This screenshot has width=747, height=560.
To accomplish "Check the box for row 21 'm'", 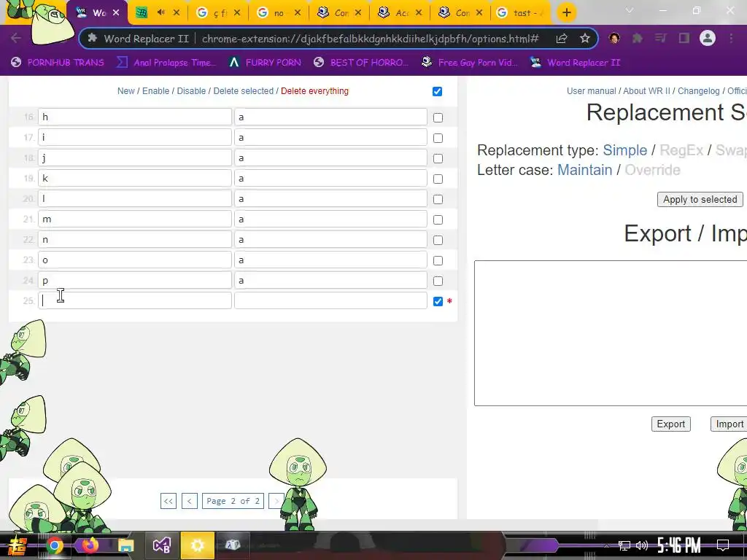I will [x=438, y=220].
